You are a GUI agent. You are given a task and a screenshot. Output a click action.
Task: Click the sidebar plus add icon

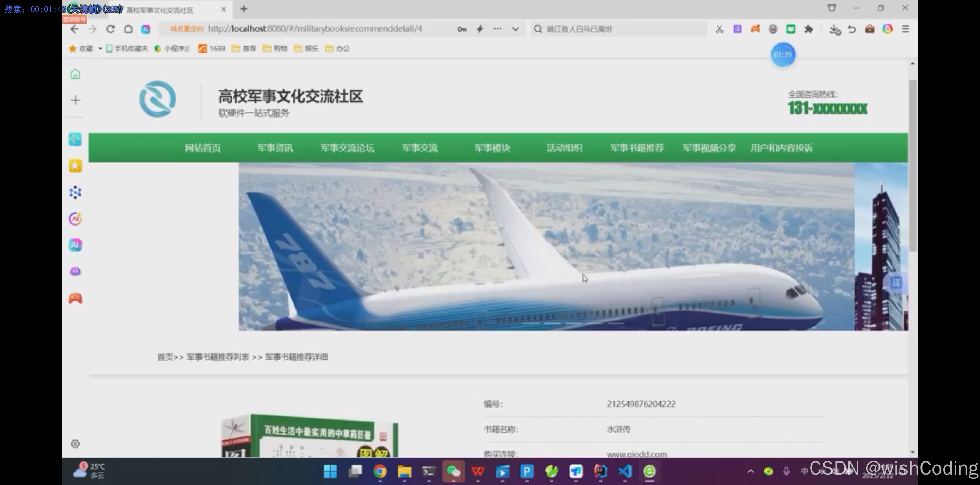coord(75,100)
